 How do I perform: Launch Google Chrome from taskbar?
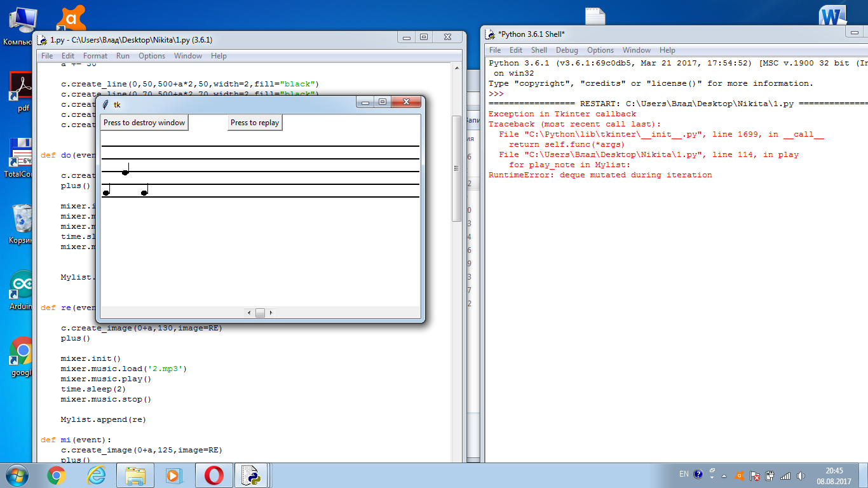[57, 475]
